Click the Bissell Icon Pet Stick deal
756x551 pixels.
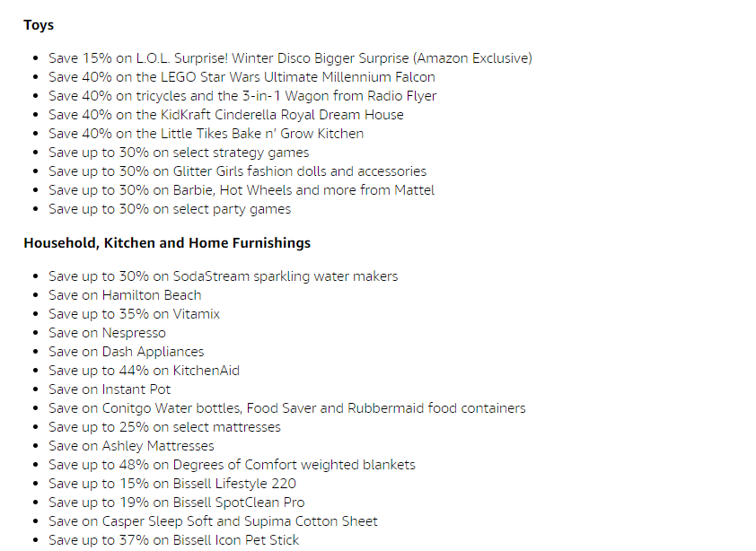[x=173, y=540]
